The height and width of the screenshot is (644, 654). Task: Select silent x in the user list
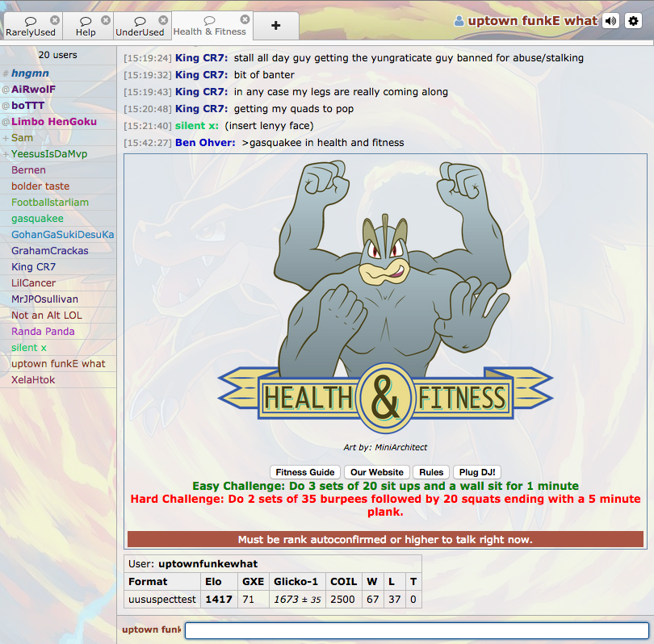pyautogui.click(x=58, y=348)
